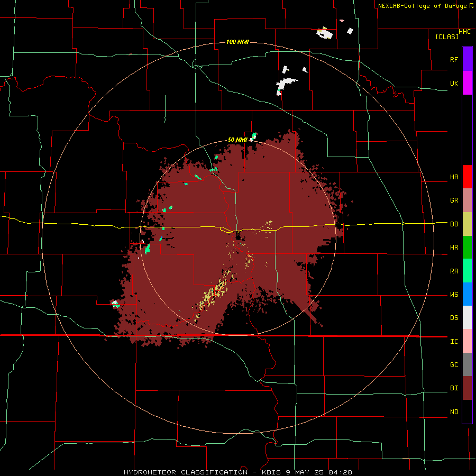476x476 pixels.
Task: Select the light pink IC legend swatch
Action: coord(467,341)
